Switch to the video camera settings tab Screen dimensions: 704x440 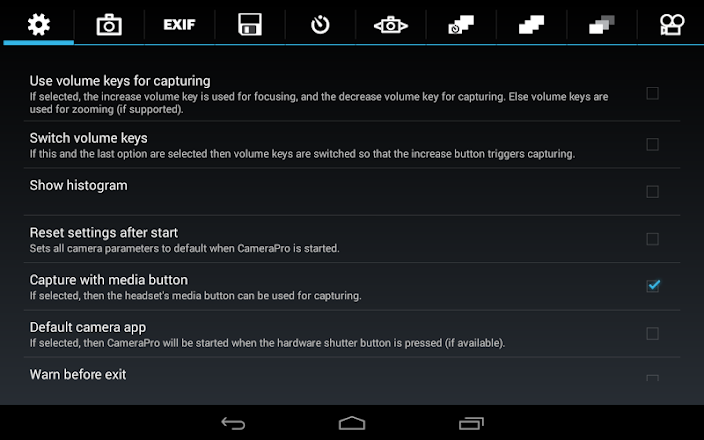coord(672,25)
